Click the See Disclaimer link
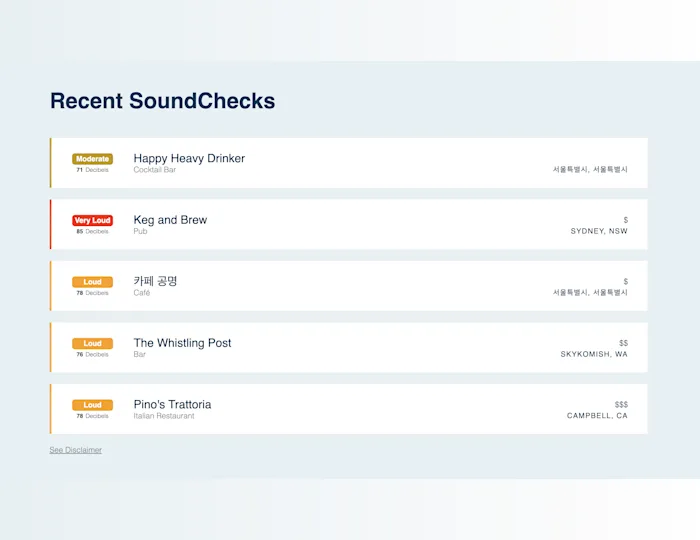The image size is (700, 540). point(76,450)
